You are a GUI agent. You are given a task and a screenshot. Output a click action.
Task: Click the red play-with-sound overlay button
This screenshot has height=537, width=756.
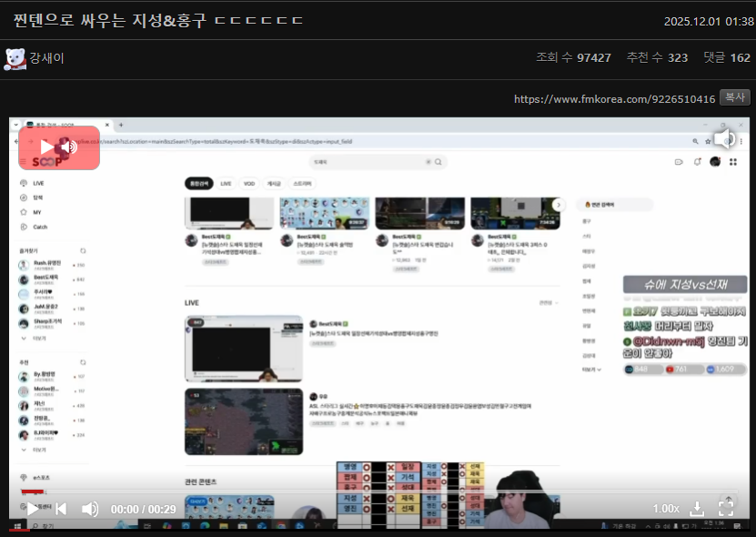click(59, 147)
